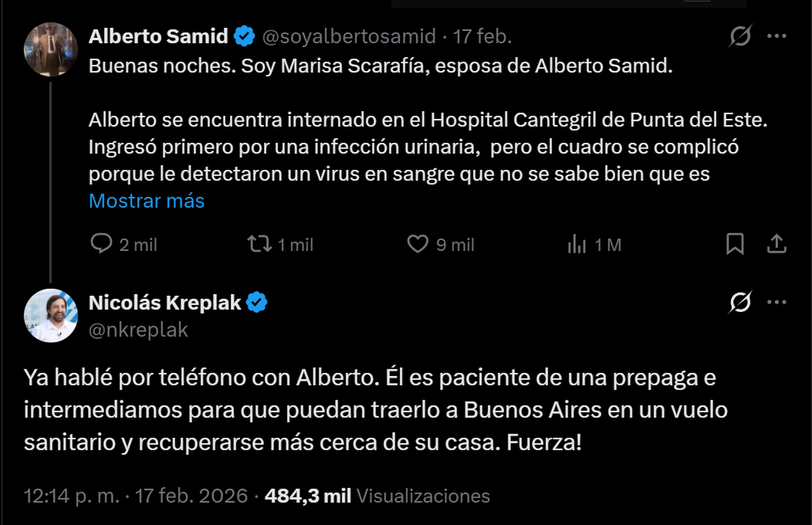Screen dimensions: 812x525
Task: Expand tweet with Mostrar más
Action: tap(147, 201)
